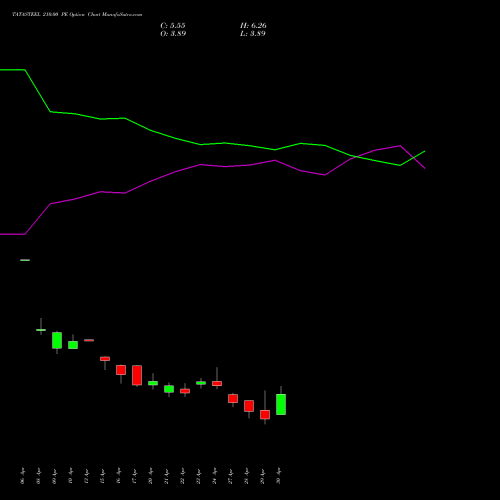Click the 06 Apr date label

tap(23, 476)
